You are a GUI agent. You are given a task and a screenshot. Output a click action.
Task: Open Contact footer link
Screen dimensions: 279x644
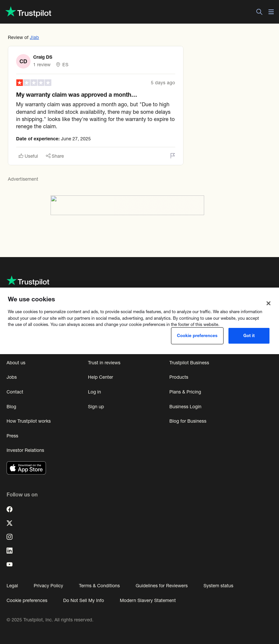(x=15, y=392)
